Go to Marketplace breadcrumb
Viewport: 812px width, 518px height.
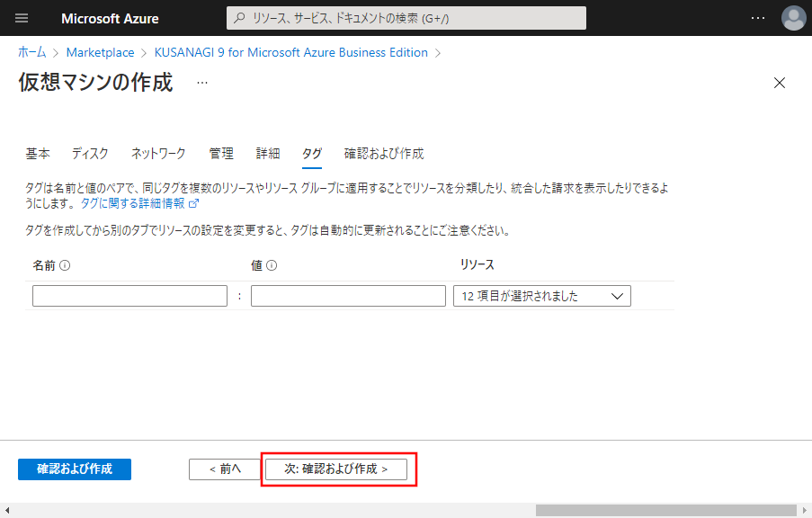tap(100, 52)
